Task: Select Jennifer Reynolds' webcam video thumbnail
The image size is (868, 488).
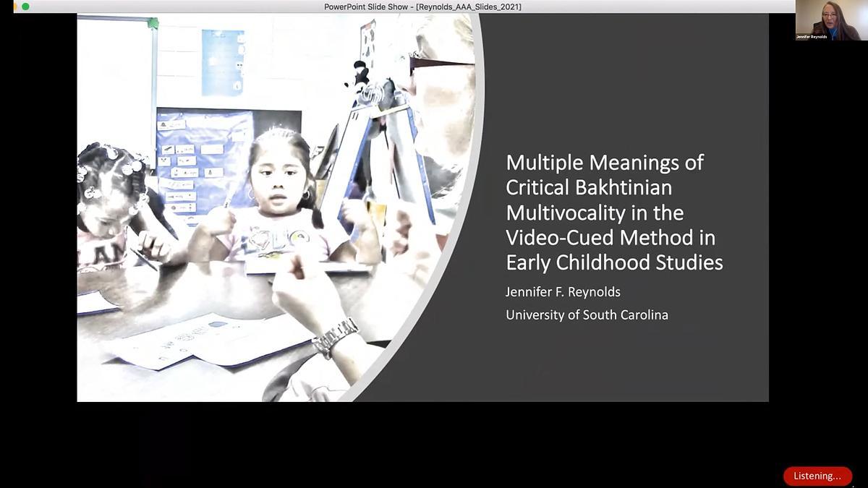Action: (831, 20)
